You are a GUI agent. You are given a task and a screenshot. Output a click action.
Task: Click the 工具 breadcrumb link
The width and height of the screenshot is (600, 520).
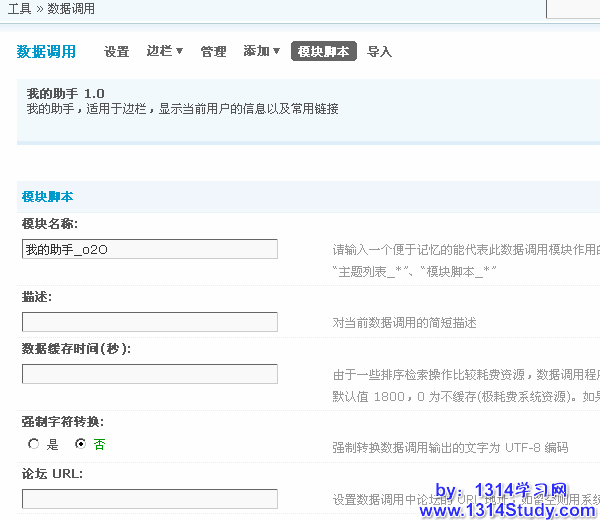19,8
